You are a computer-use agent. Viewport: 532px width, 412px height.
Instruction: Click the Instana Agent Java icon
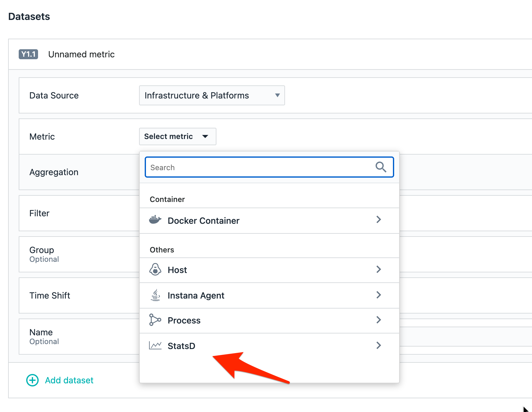155,295
